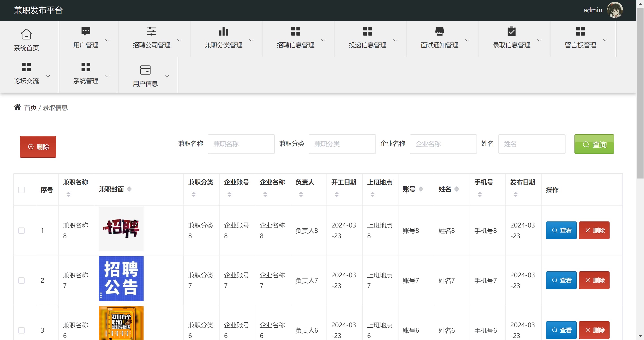
Task: Click the admin avatar picture
Action: pyautogui.click(x=615, y=10)
